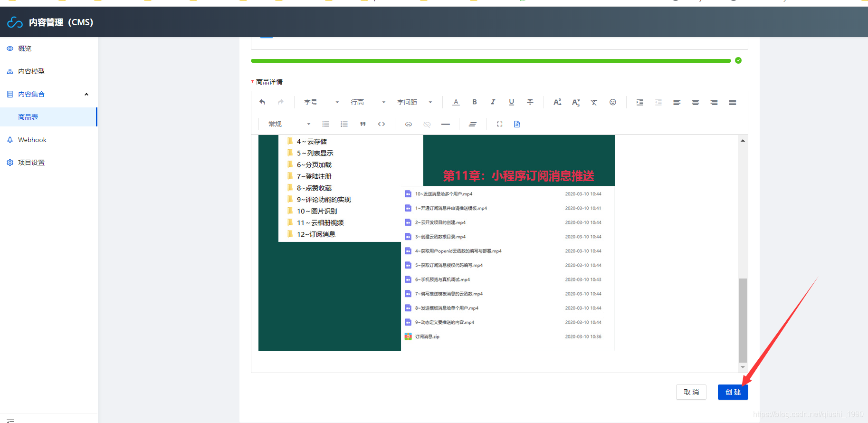Undo the last edit in the editor
Viewport: 868px width, 423px height.
(262, 102)
